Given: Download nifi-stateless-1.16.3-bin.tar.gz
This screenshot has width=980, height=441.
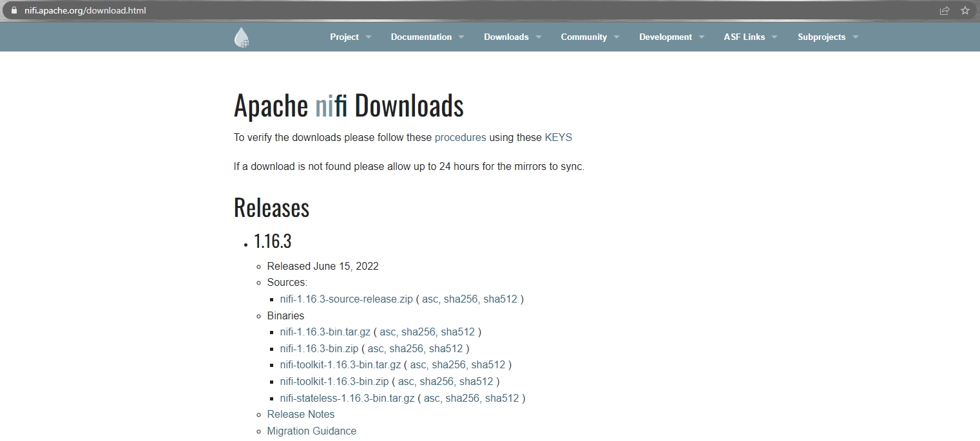Looking at the screenshot, I should [x=347, y=399].
